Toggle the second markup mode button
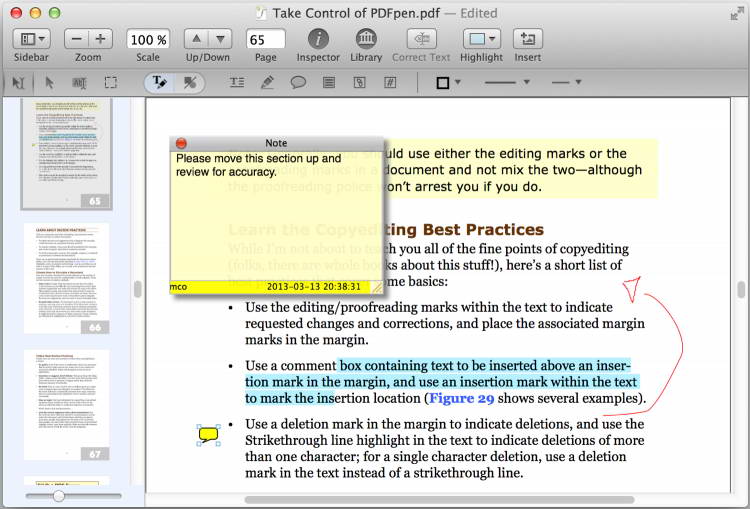750x509 pixels. 190,83
